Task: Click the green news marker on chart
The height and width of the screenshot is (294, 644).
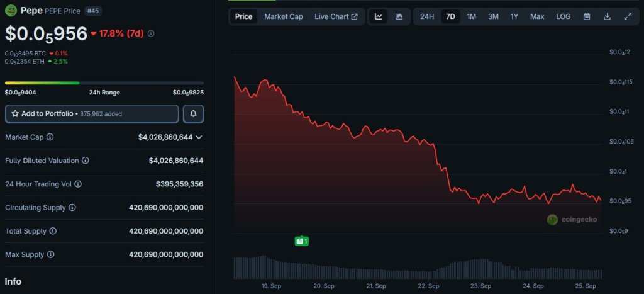Action: [301, 241]
